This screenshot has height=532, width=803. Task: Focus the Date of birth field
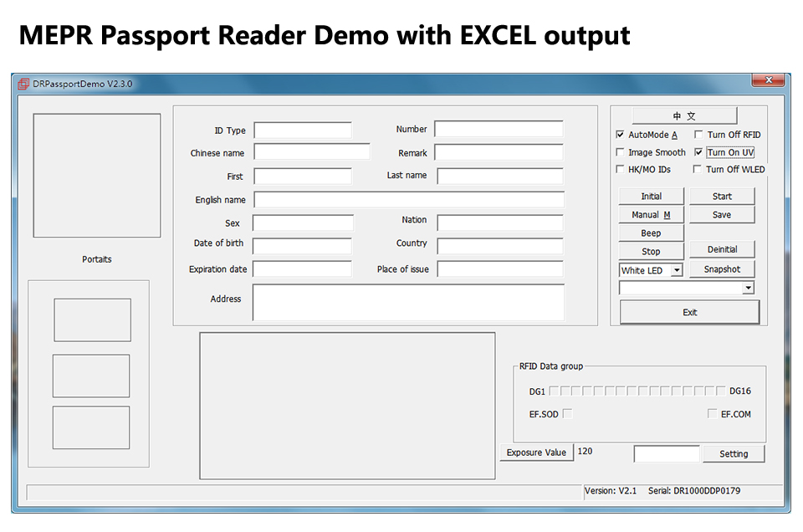click(x=302, y=246)
